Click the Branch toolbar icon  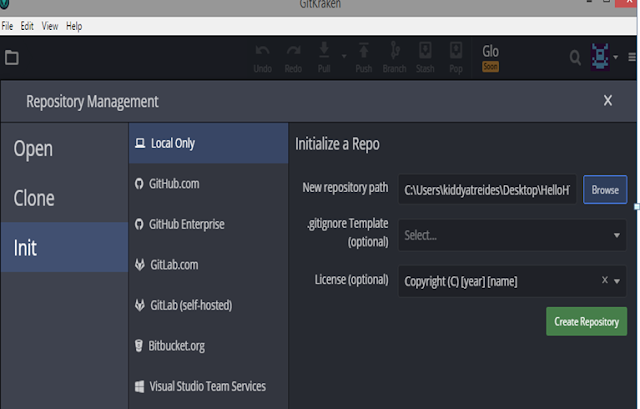click(395, 58)
